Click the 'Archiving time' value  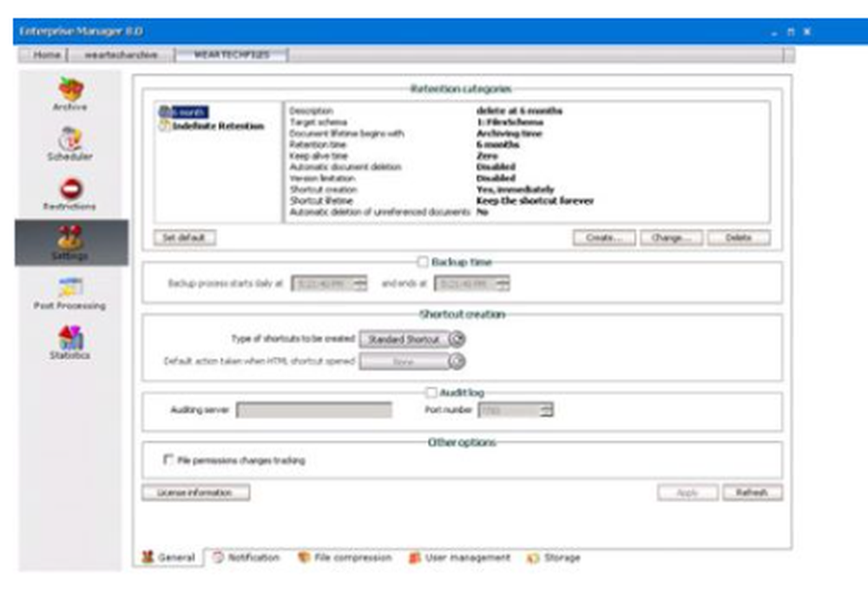[510, 134]
